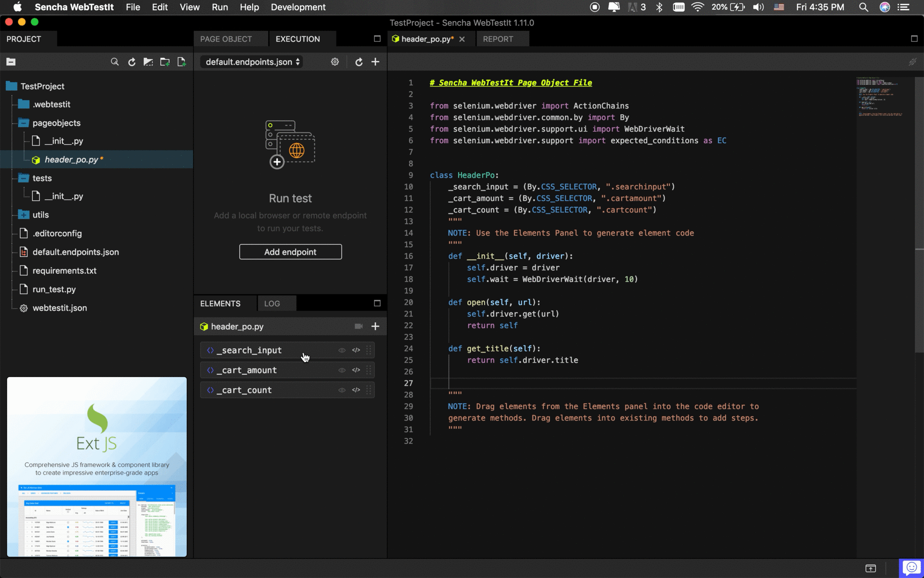Click the editor vertical scrollbar
The image size is (924, 578).
[919, 214]
